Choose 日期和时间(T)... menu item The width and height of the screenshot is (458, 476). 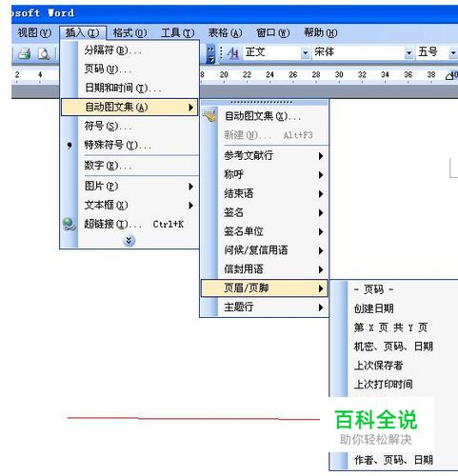coord(129,88)
